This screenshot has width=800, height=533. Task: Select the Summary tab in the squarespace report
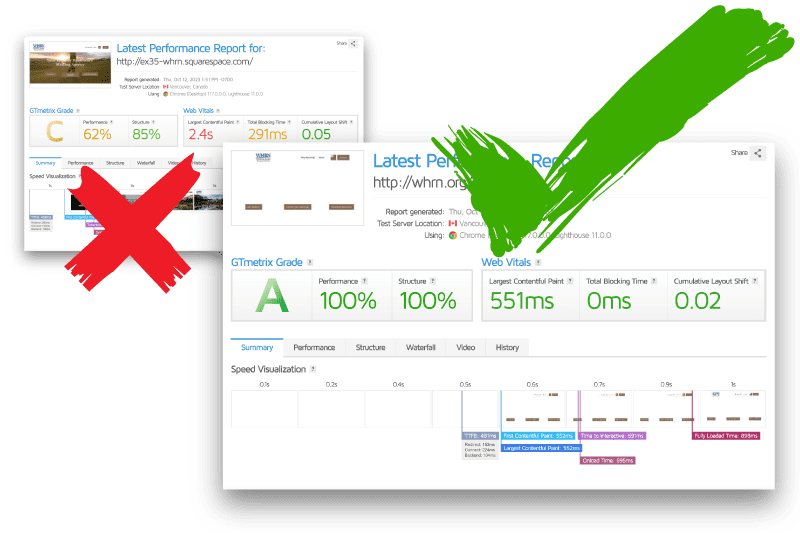(45, 163)
